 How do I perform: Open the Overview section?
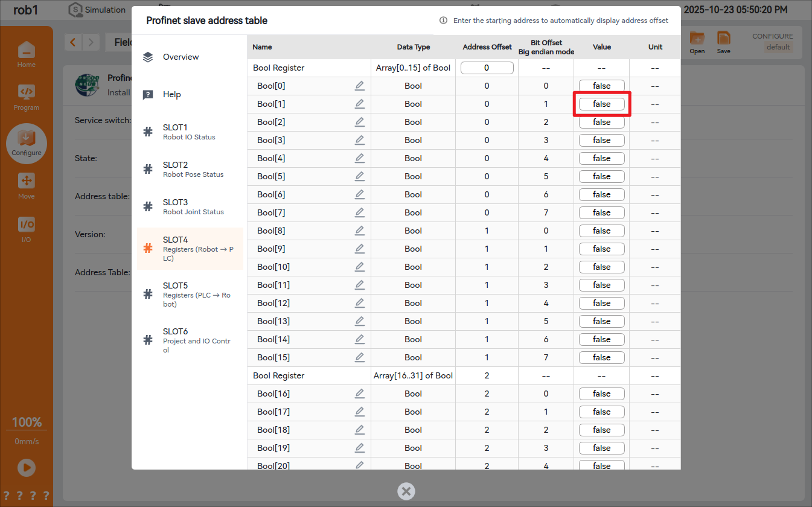[181, 57]
